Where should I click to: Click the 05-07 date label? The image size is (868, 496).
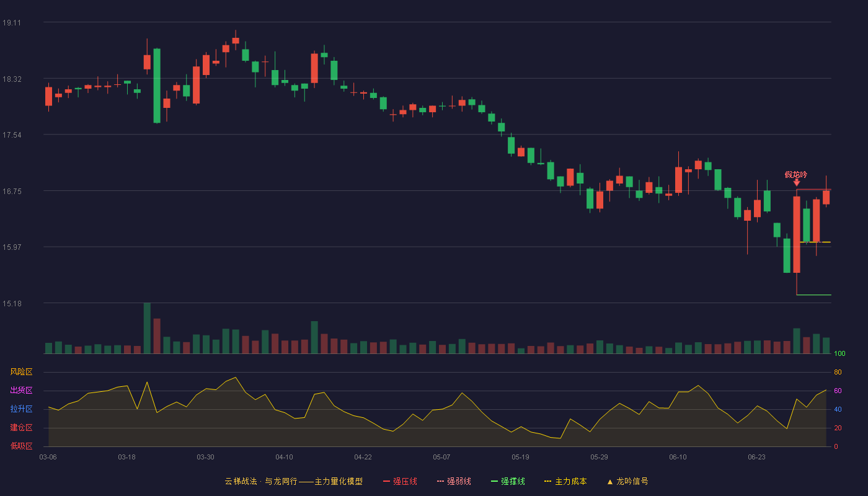click(x=441, y=457)
